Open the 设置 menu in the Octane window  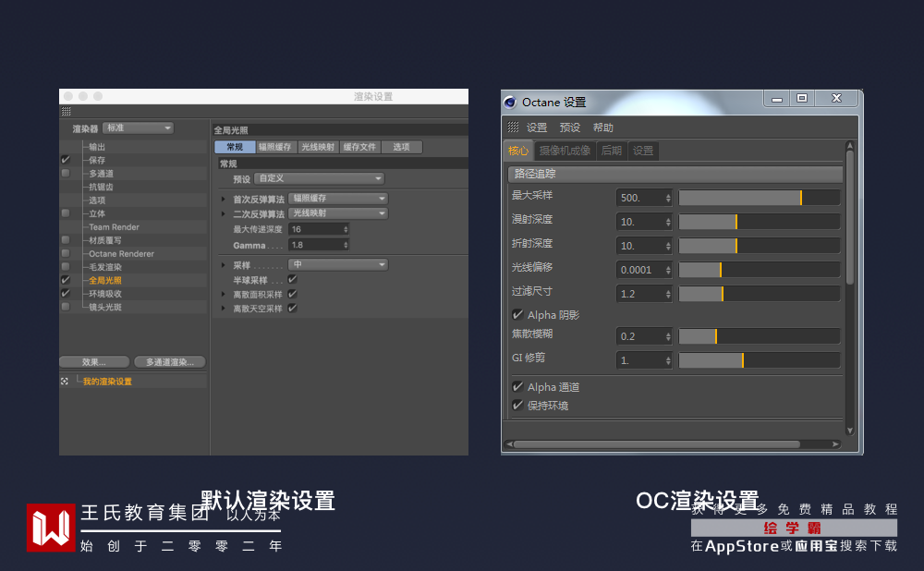click(x=537, y=128)
